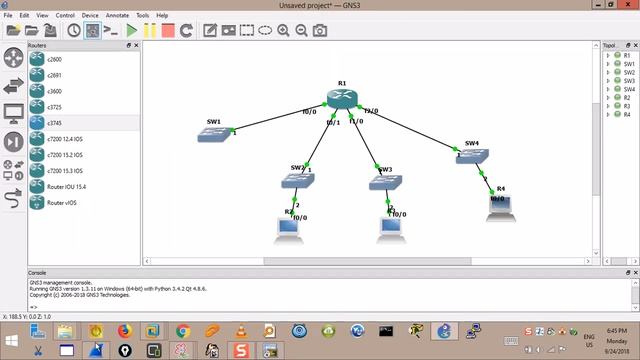Open Google Chrome from the taskbar

183,331
